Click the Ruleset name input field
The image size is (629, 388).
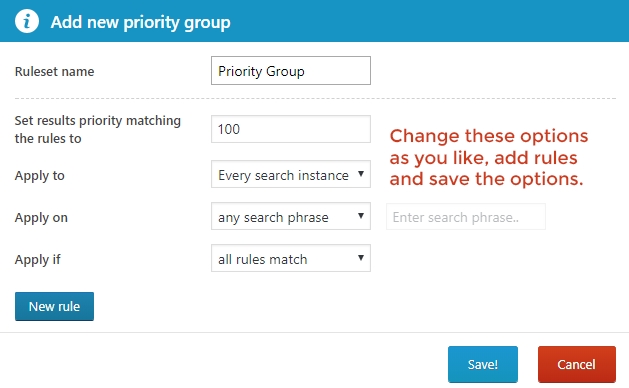(x=291, y=71)
